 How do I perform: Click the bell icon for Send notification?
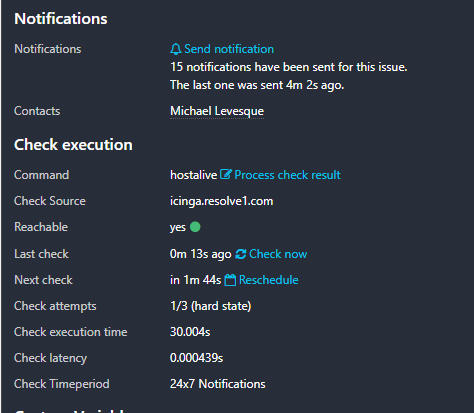pyautogui.click(x=176, y=49)
